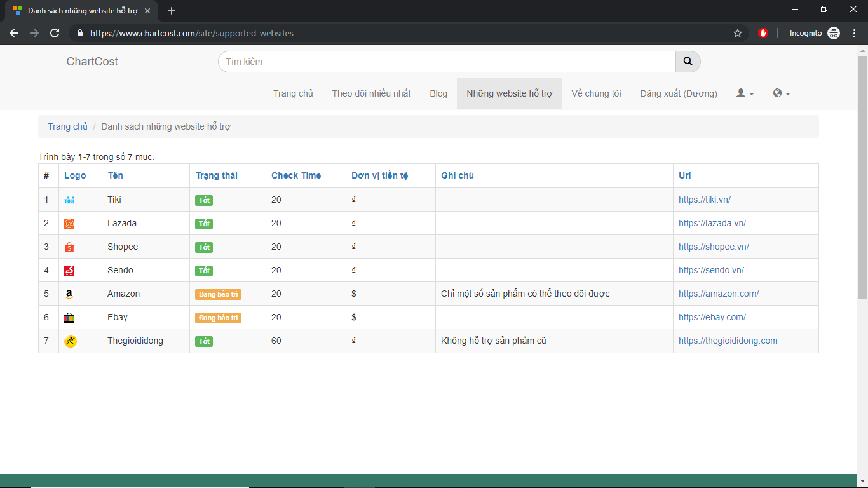Sort the table by Tên column
The height and width of the screenshot is (488, 868).
pyautogui.click(x=116, y=176)
